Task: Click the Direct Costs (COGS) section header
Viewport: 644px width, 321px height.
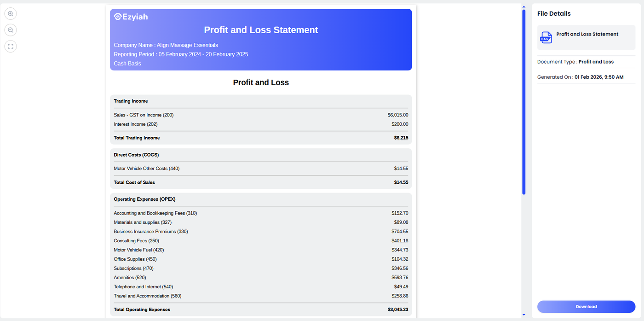Action: pyautogui.click(x=136, y=155)
